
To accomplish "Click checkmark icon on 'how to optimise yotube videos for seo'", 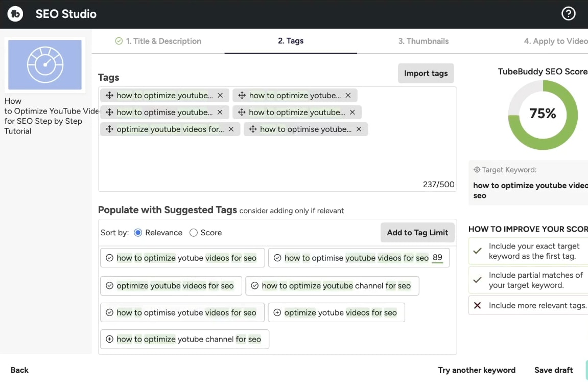I will pyautogui.click(x=109, y=312).
